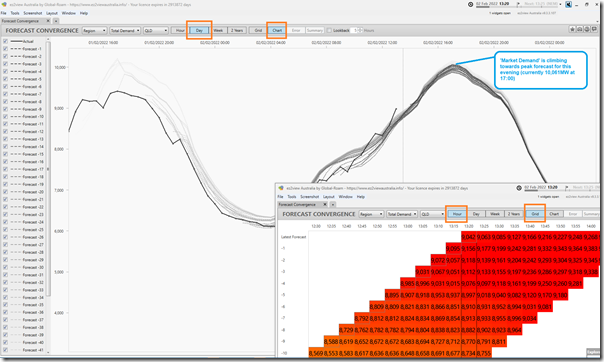Enable the Lookback checkbox
Screen dimensions: 604x362
[x=329, y=30]
